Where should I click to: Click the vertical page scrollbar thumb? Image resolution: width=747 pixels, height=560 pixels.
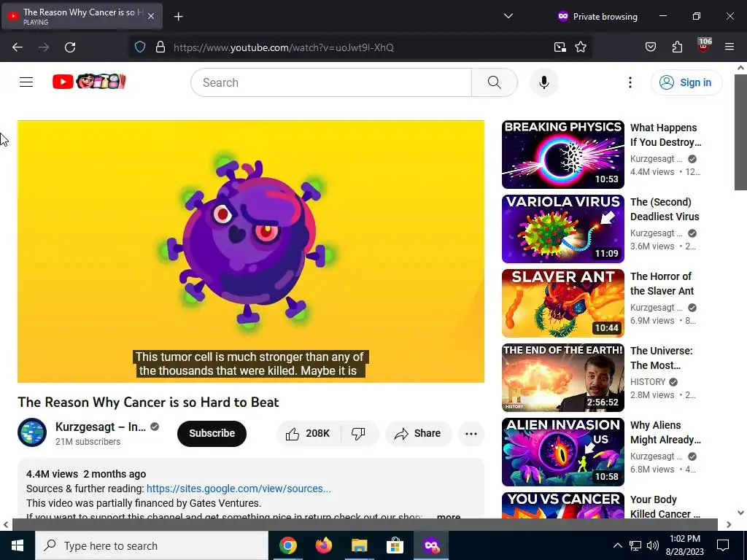click(740, 132)
